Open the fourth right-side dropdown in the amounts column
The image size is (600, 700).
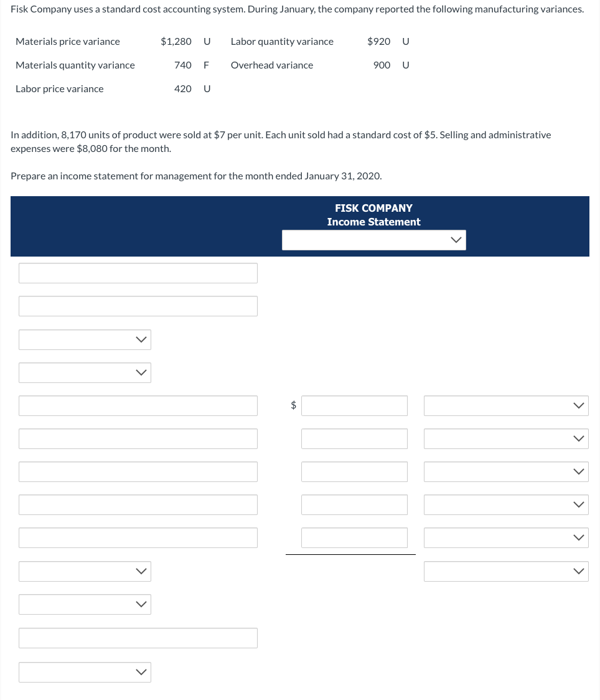pos(506,504)
